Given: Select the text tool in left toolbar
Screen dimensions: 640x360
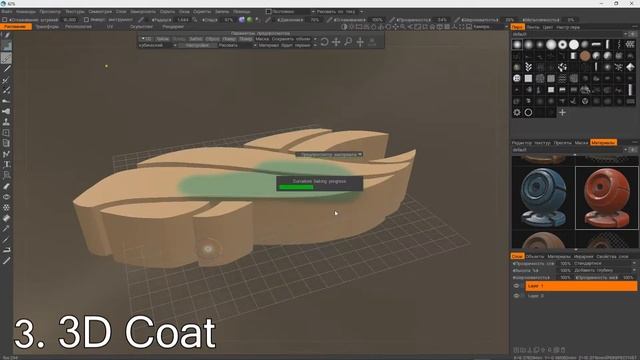Looking at the screenshot, I should [x=7, y=164].
